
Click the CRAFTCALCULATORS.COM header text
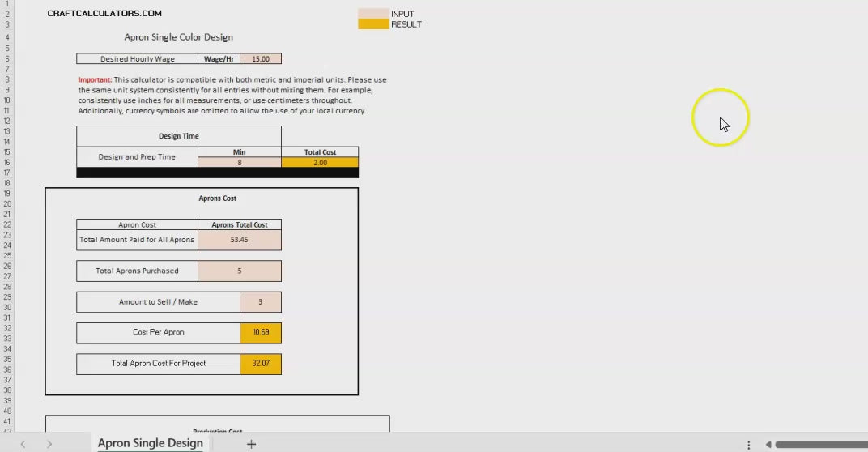pos(104,14)
